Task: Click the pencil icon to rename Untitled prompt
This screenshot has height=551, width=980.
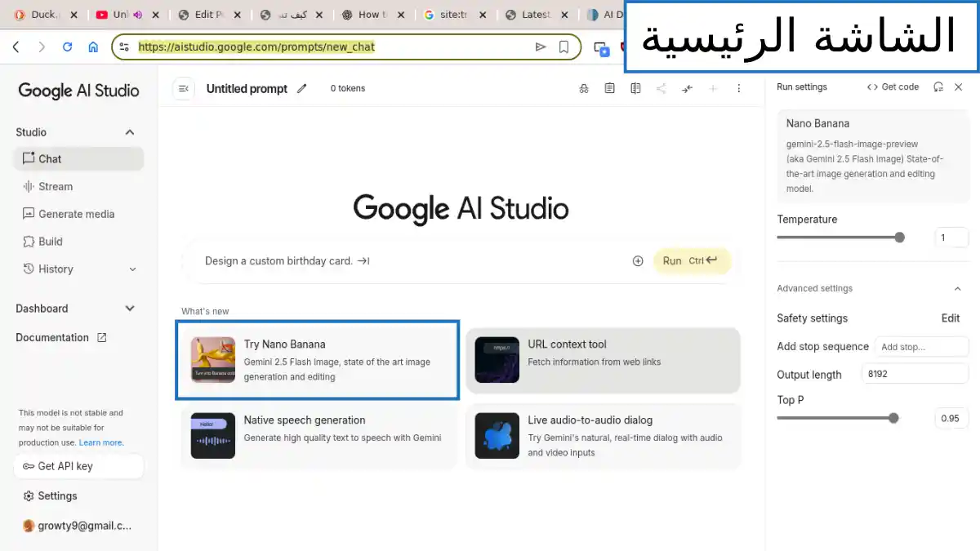Action: [x=302, y=88]
